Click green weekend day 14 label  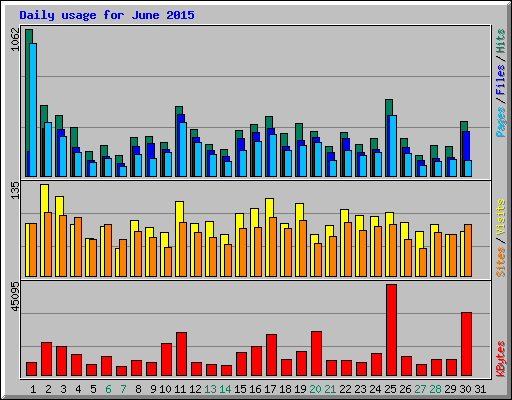coord(225,389)
